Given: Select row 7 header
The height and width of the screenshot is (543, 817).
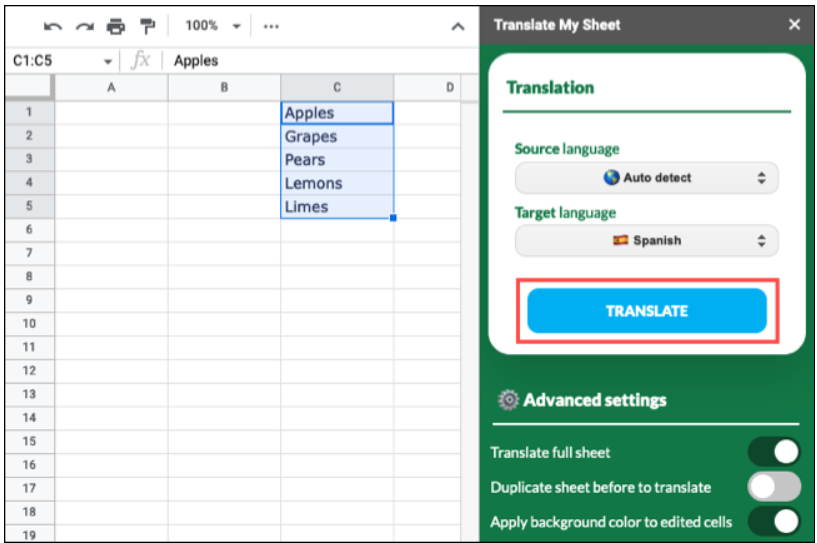Looking at the screenshot, I should [x=28, y=253].
